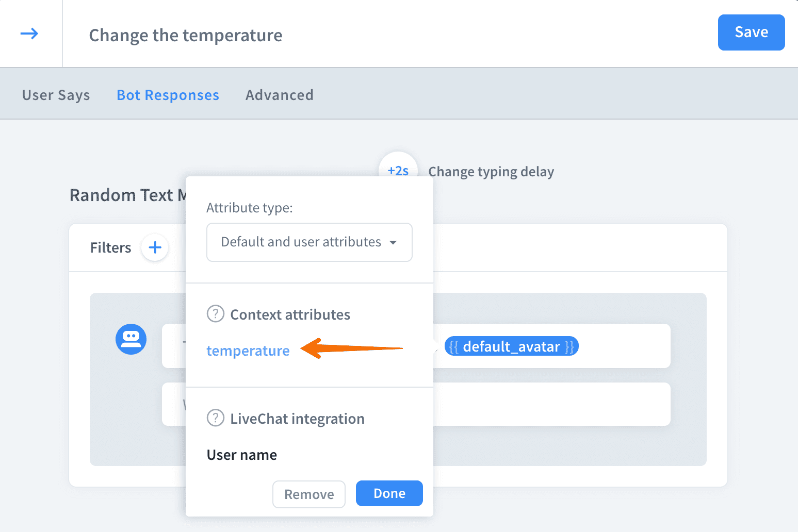Image resolution: width=798 pixels, height=532 pixels.
Task: Click Change typing delay label
Action: point(491,172)
